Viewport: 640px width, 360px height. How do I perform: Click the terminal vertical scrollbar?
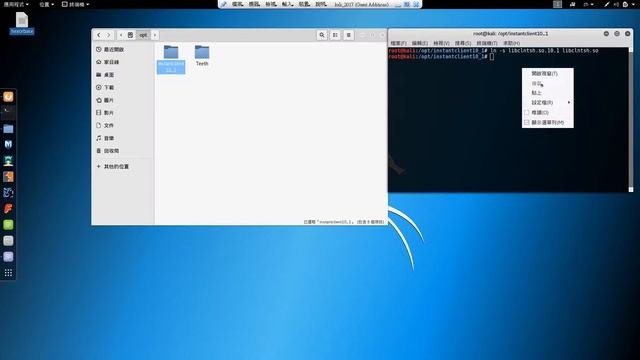[631, 119]
